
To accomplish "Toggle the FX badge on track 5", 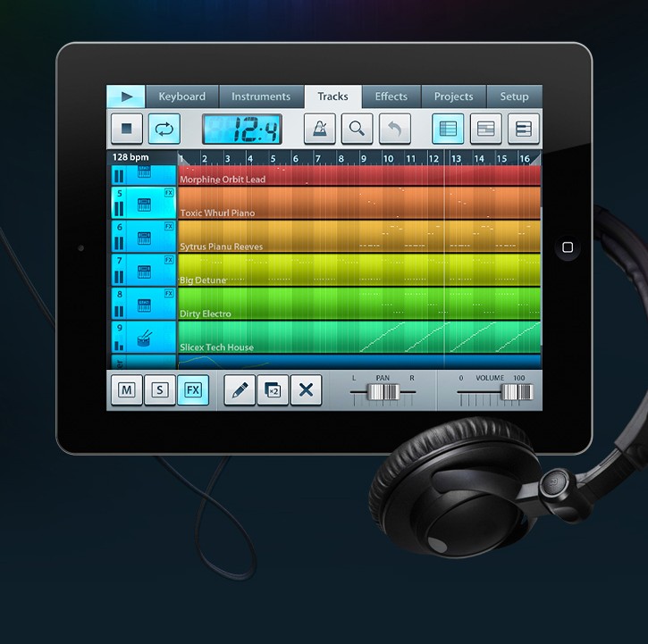I will pyautogui.click(x=169, y=193).
